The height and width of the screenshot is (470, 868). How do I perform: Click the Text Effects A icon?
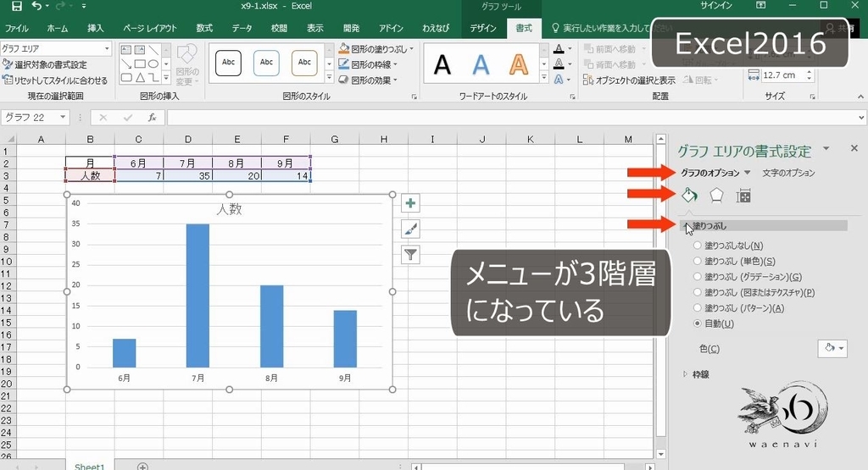559,80
